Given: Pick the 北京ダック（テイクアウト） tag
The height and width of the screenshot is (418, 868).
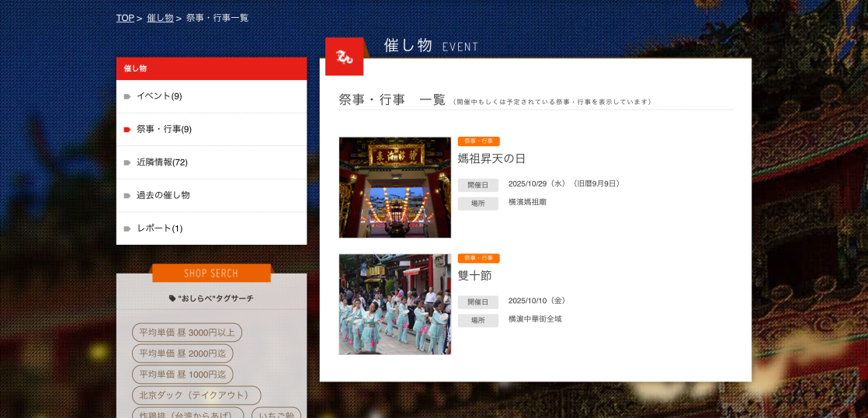Looking at the screenshot, I should pyautogui.click(x=196, y=395).
